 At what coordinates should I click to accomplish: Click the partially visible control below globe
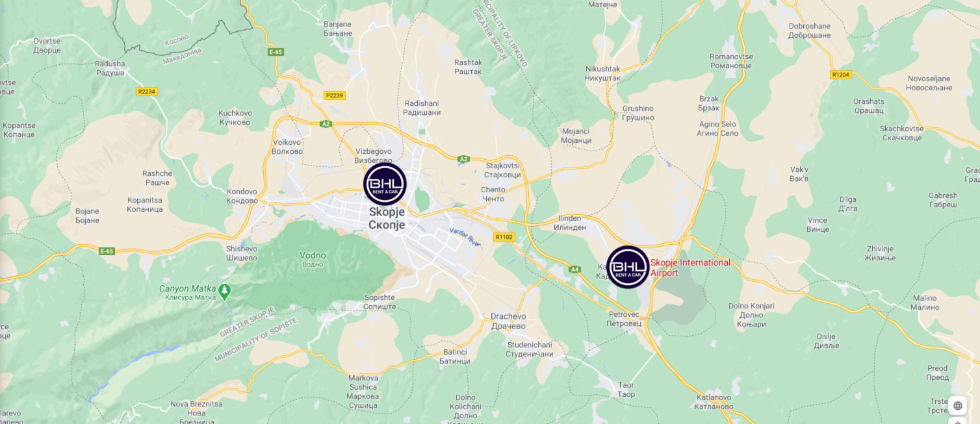pos(957,421)
